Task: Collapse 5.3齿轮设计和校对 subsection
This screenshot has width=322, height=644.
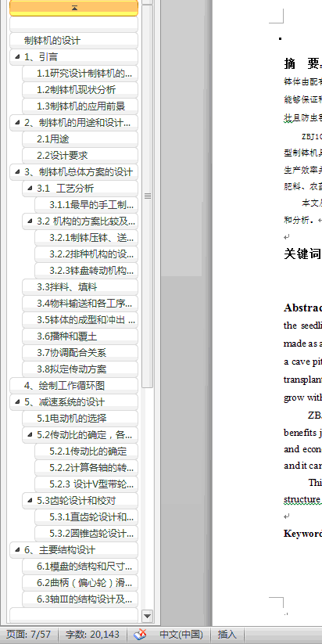Action: [x=30, y=500]
